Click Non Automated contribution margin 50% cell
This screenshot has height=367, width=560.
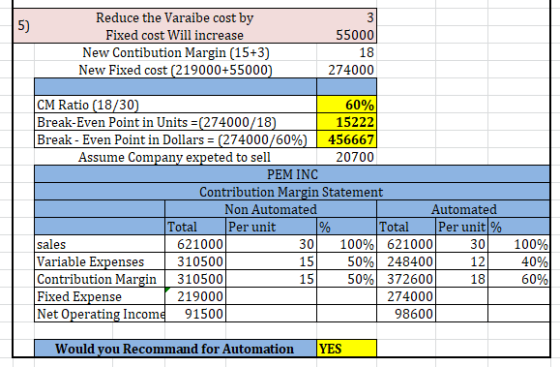[346, 279]
